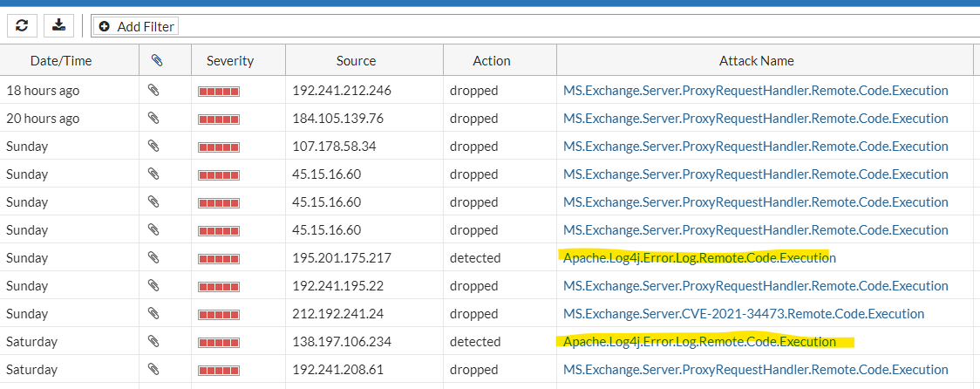
Task: Open Apache.Log4j attack link from 138.197.106.234
Action: pos(699,341)
